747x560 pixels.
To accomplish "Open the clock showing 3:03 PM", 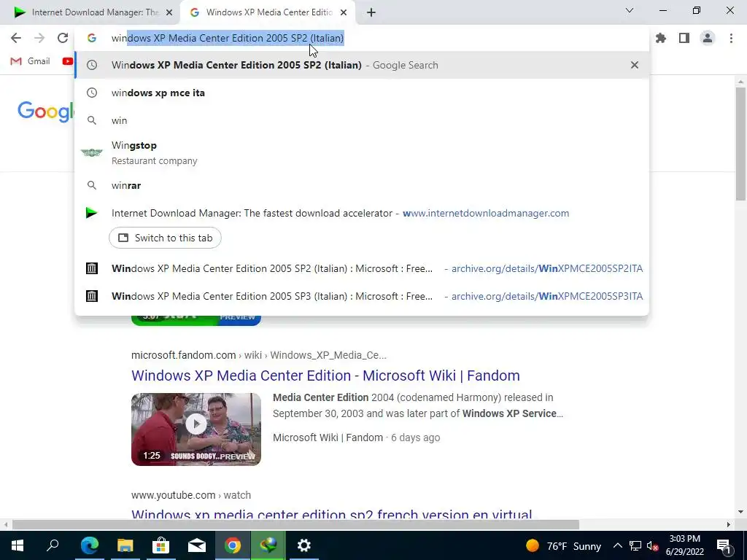I will point(684,545).
